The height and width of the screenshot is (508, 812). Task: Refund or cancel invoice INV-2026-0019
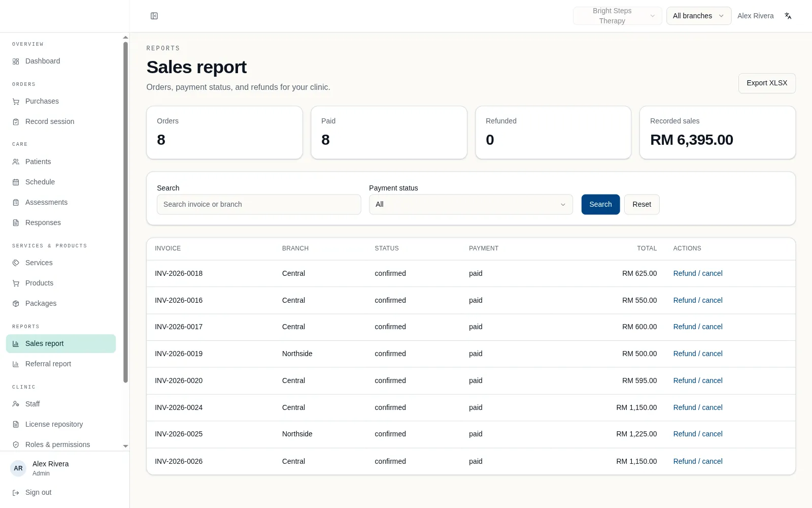coord(698,354)
